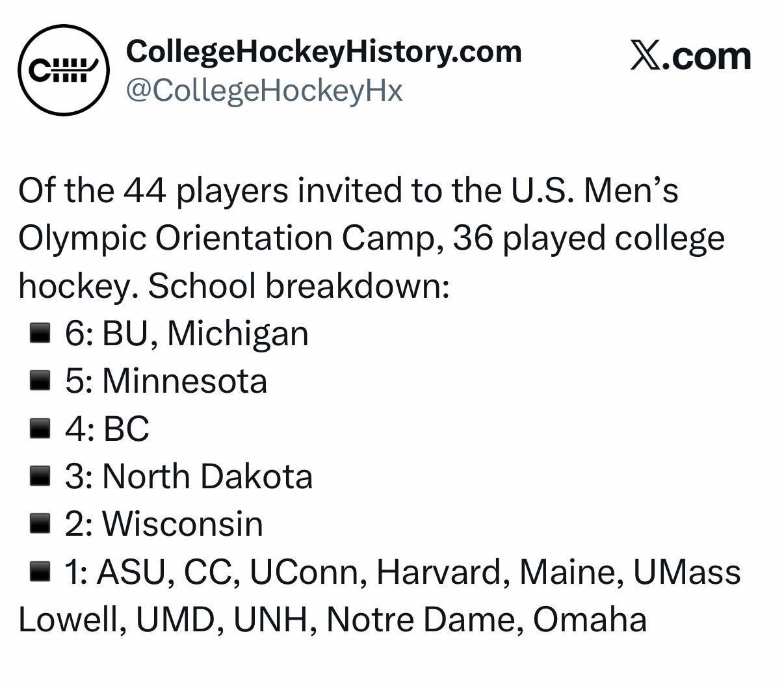Click the square bullet beside 3: North Dakota
Image resolution: width=784 pixels, height=684 pixels.
40,477
